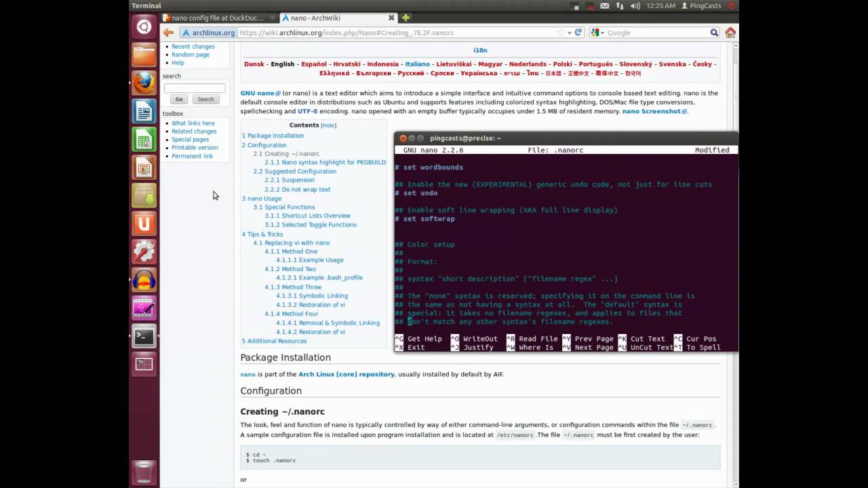This screenshot has width=868, height=488.
Task: Open the sound volume indicator
Action: [635, 6]
